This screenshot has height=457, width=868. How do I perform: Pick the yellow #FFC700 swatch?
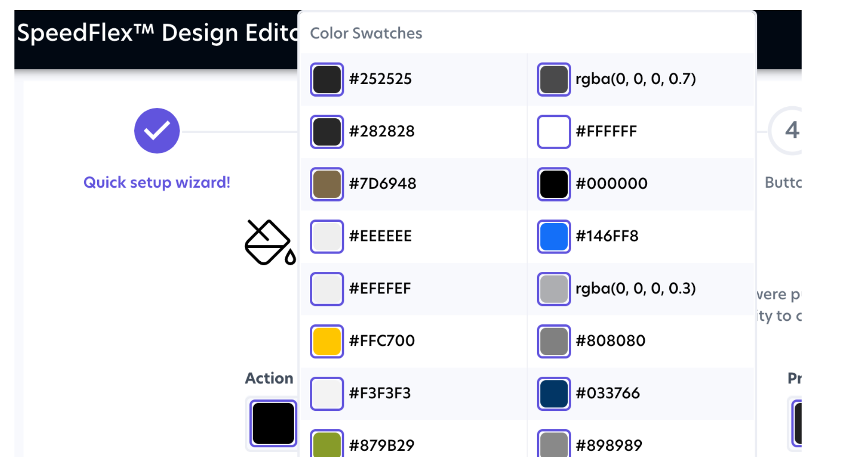tap(327, 342)
